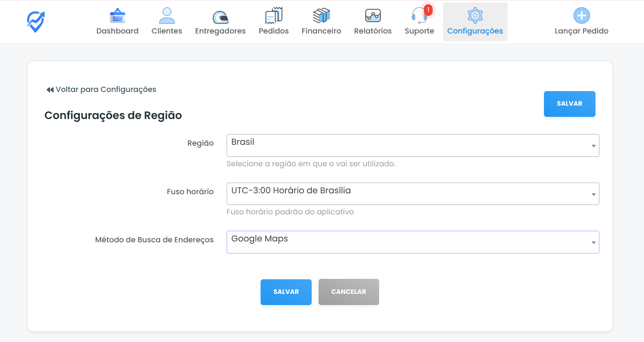This screenshot has width=644, height=342.
Task: Open Clientes via the person icon
Action: (167, 16)
